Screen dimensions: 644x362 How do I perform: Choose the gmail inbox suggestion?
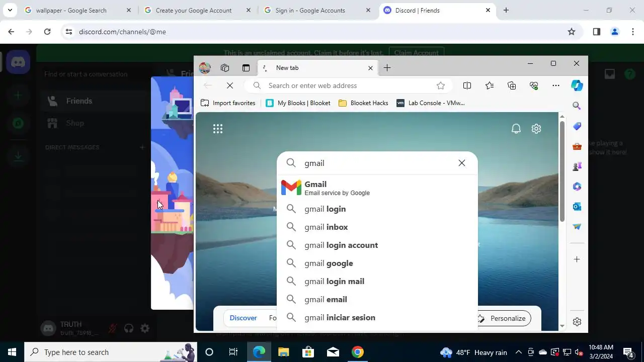(377, 227)
